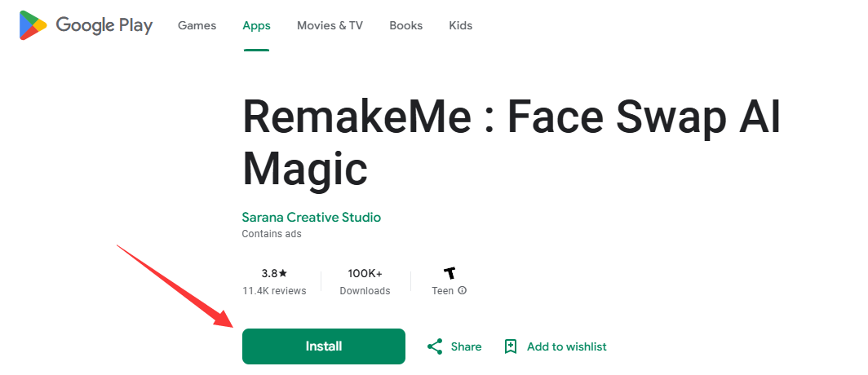Click the 11.4K reviews text

[274, 291]
